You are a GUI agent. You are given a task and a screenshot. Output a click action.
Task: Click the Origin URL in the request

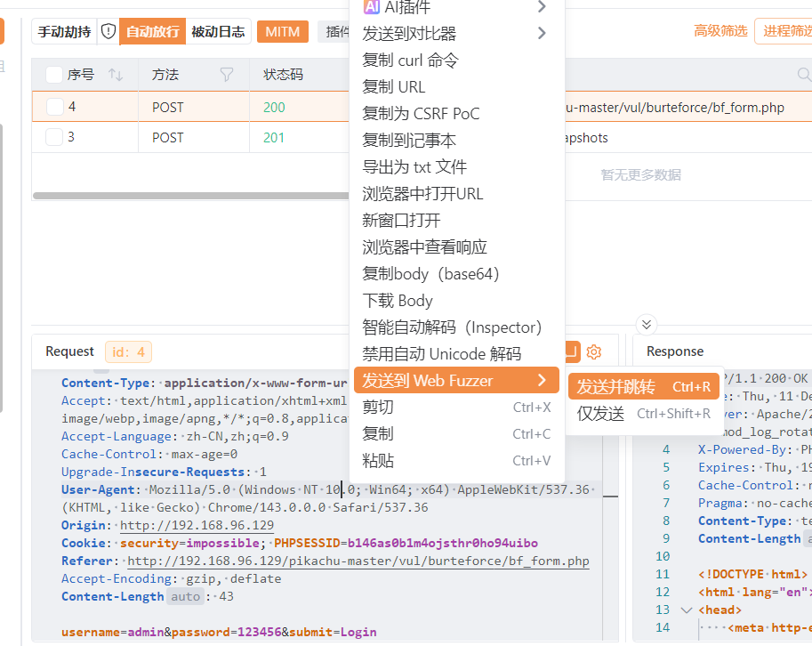point(197,525)
